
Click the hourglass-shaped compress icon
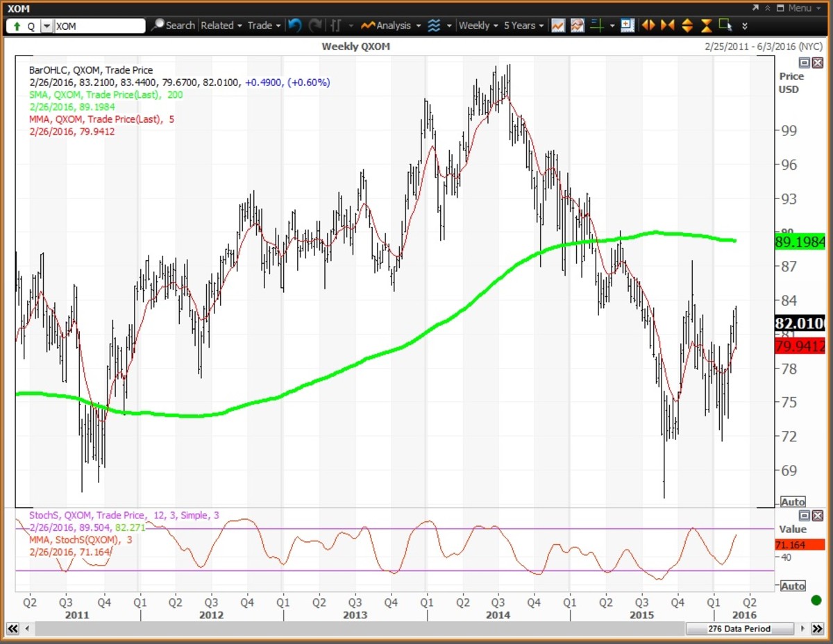pyautogui.click(x=705, y=25)
